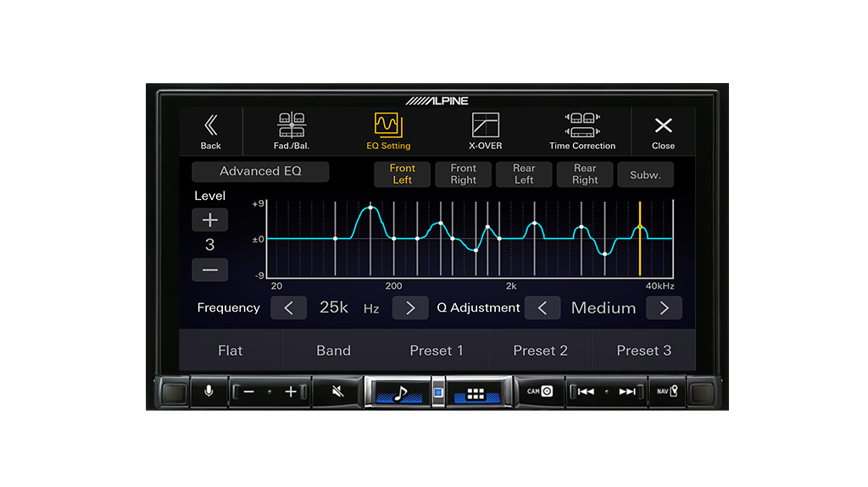Go back using the Back arrow
Viewport: 868px width, 487px height.
click(x=210, y=131)
